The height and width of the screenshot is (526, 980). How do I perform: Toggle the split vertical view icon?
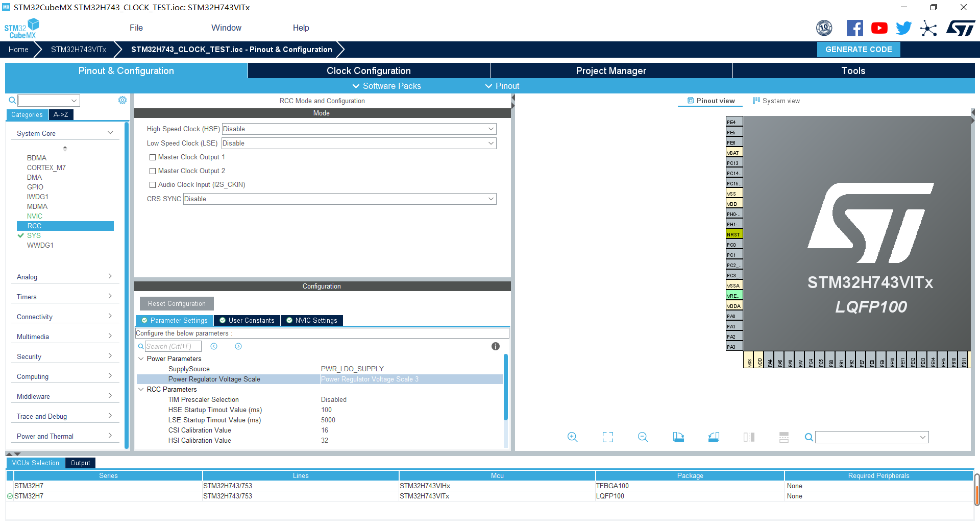click(784, 437)
